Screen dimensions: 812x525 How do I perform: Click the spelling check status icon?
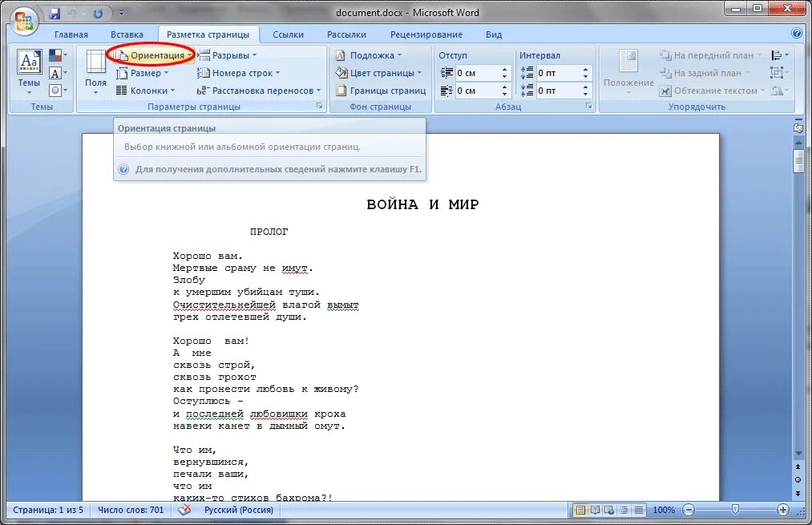(x=184, y=510)
